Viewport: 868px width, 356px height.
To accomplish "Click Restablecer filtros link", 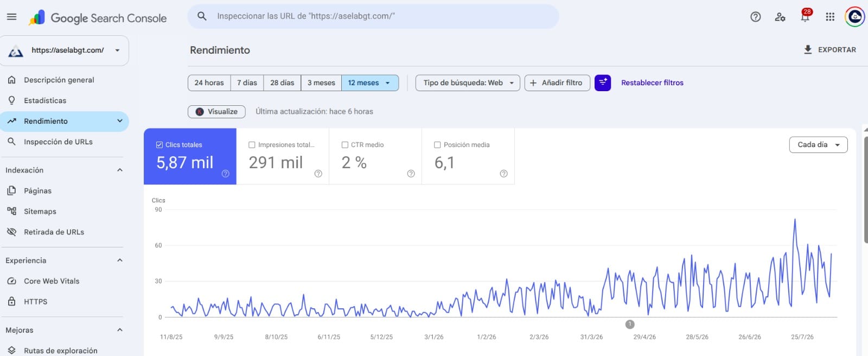I will click(x=652, y=82).
